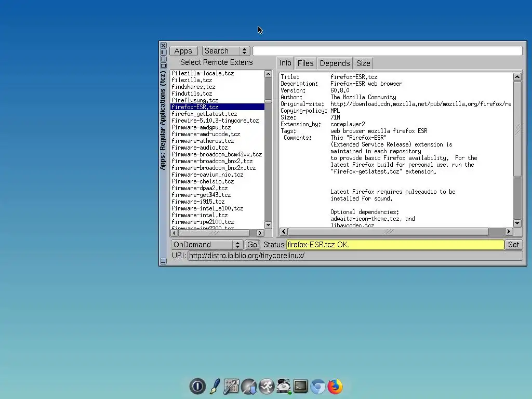
Task: Click the Set button
Action: point(513,245)
